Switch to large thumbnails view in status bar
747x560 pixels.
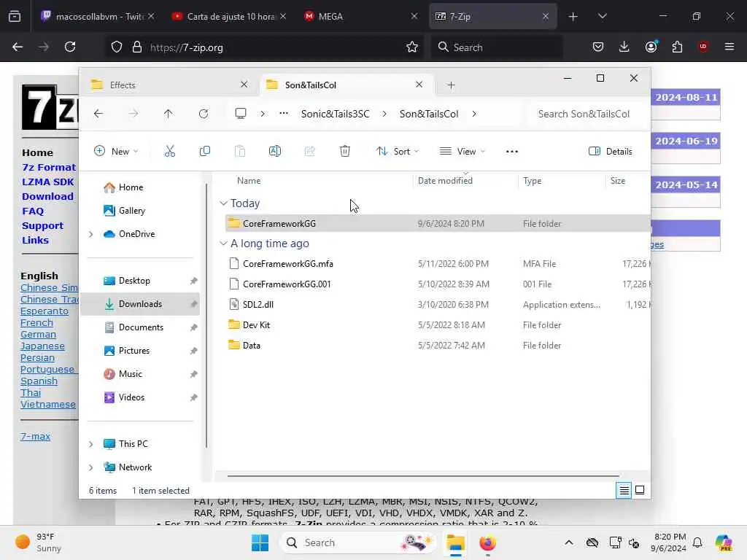640,490
